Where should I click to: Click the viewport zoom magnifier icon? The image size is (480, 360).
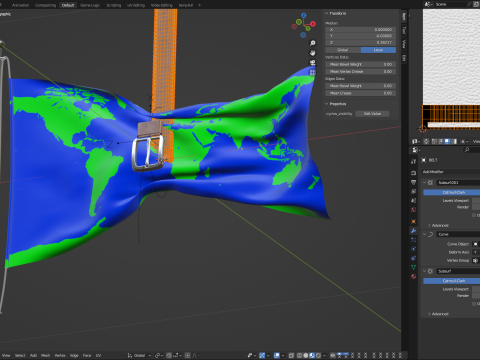tap(313, 43)
